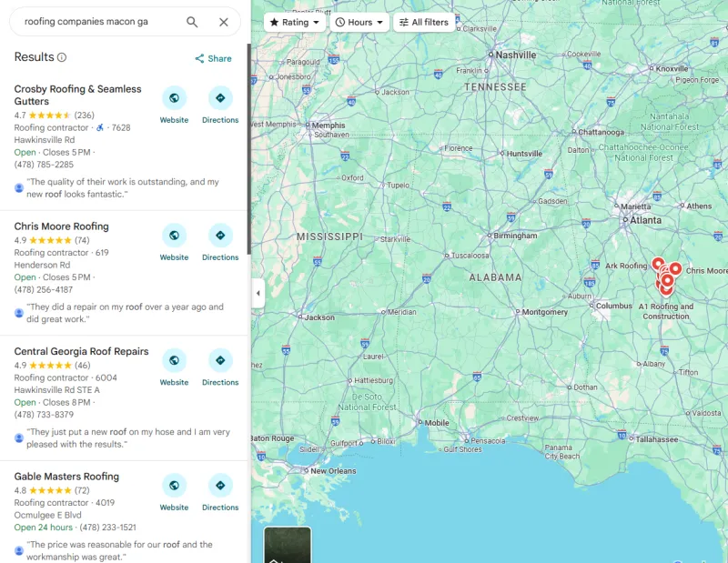
Task: Click the Chattanooga city label on map
Action: click(601, 132)
